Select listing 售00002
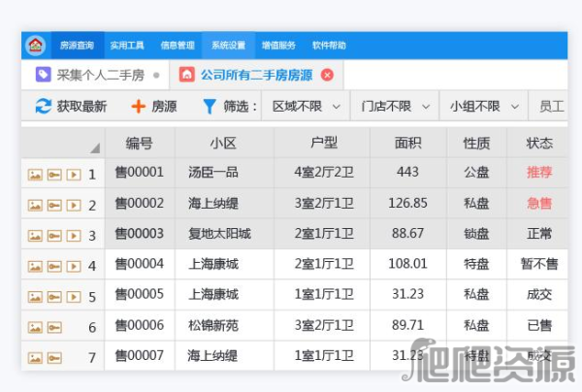This screenshot has height=392, width=582. [140, 203]
